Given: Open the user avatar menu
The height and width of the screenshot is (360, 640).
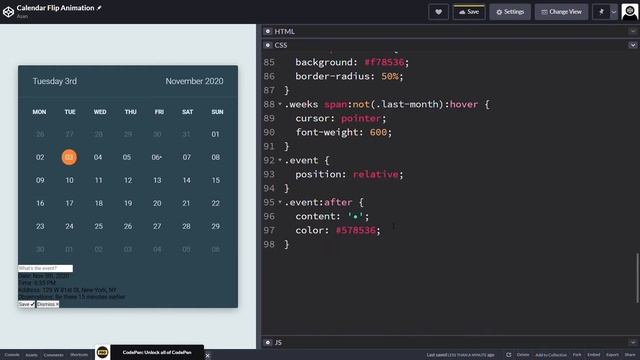Looking at the screenshot, I should (629, 12).
